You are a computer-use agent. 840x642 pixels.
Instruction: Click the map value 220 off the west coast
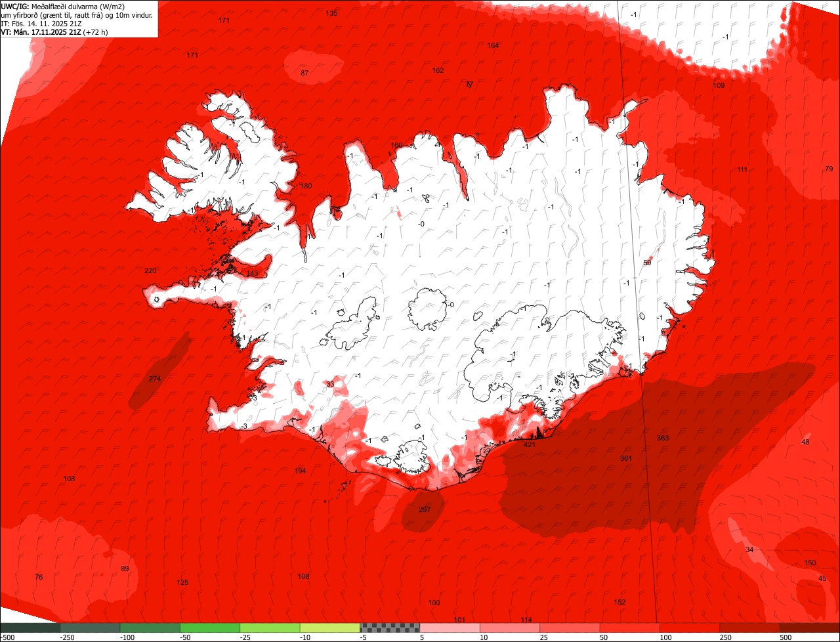click(x=150, y=270)
